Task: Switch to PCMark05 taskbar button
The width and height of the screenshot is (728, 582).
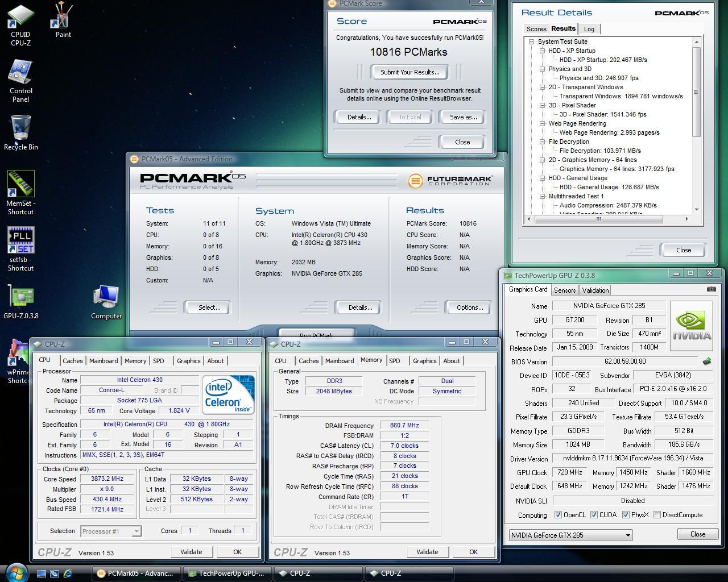Action: coord(136,573)
